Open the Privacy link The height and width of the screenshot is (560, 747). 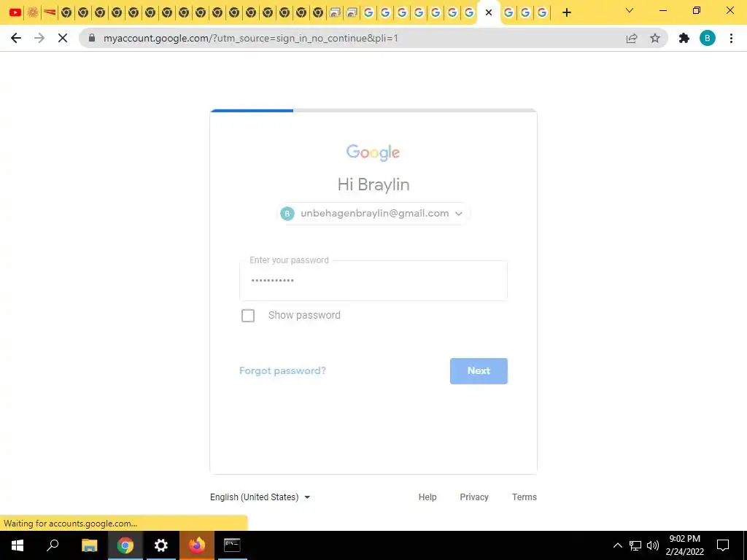[x=474, y=497]
